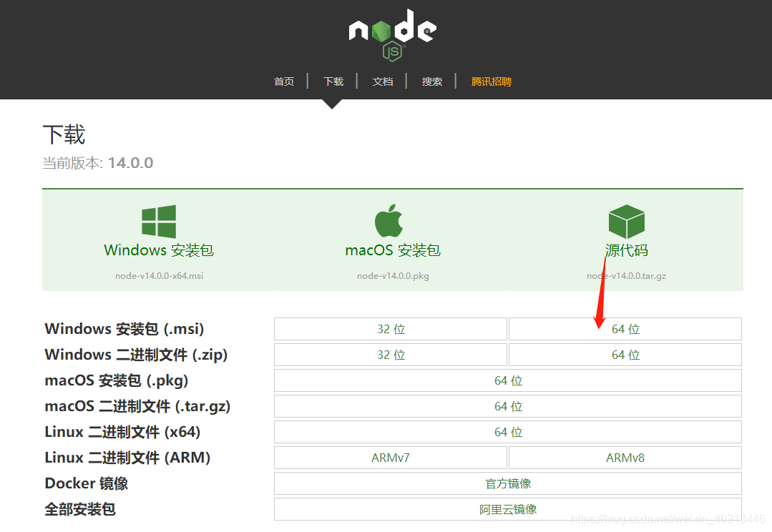Open Docker 官方镜像 link
The height and width of the screenshot is (532, 772).
[x=507, y=483]
